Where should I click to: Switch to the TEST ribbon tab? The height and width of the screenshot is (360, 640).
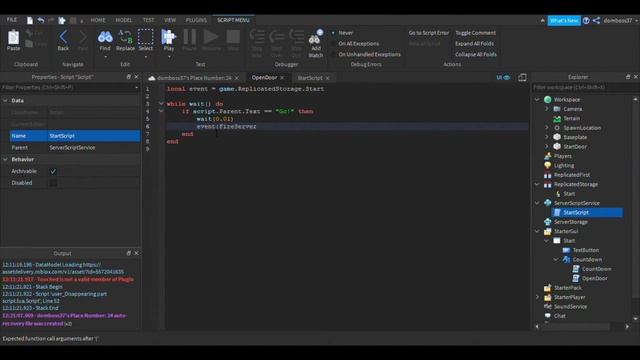pos(149,20)
